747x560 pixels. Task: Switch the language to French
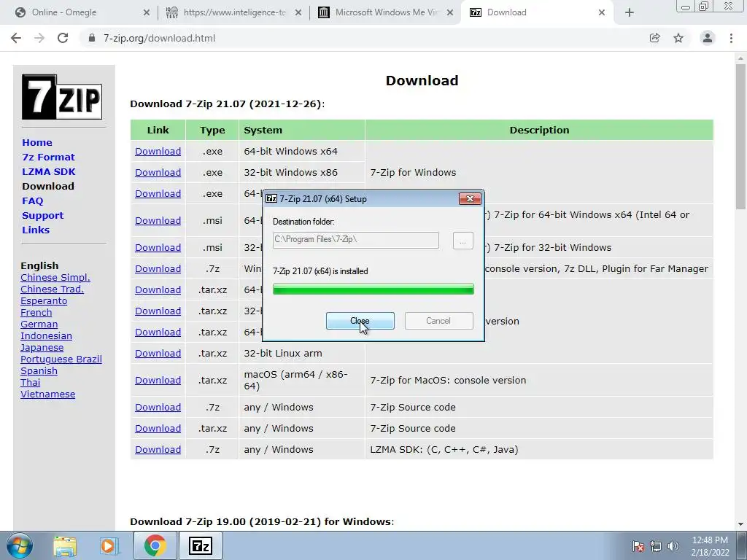pos(36,312)
